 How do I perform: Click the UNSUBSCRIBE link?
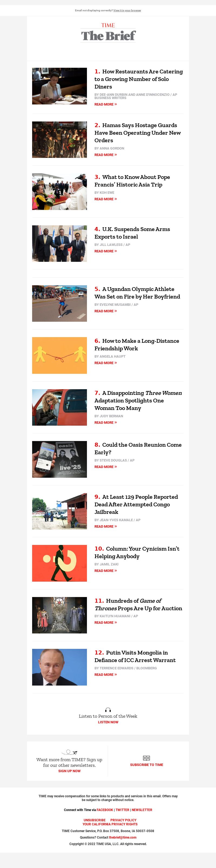pyautogui.click(x=94, y=820)
